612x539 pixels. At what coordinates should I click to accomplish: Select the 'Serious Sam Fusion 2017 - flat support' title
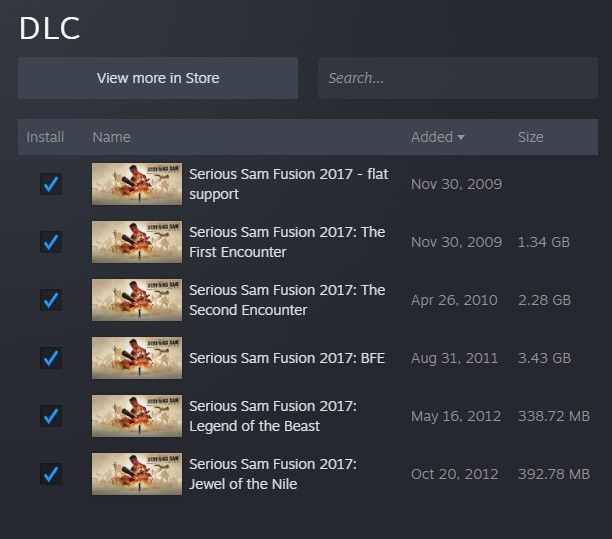[289, 184]
